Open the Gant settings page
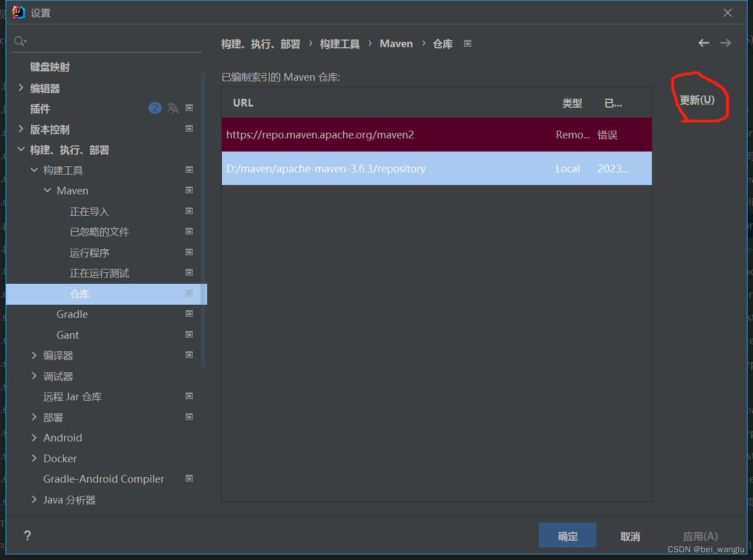753x560 pixels. click(x=68, y=335)
